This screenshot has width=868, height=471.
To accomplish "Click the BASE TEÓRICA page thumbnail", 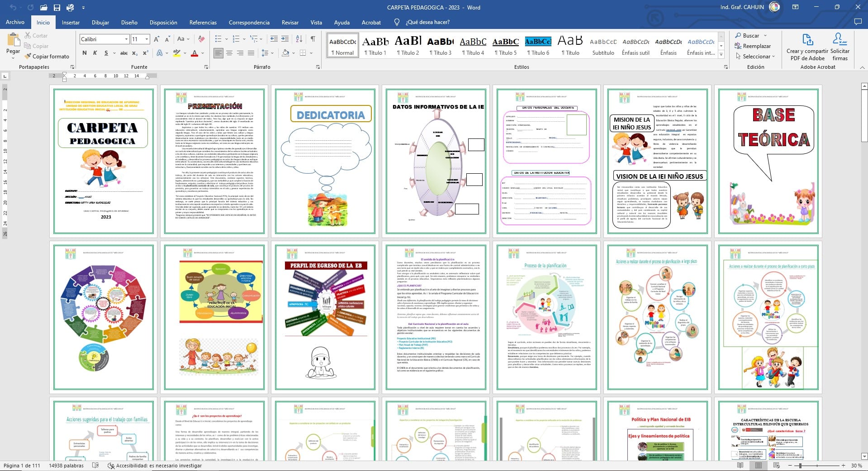I will coord(768,161).
